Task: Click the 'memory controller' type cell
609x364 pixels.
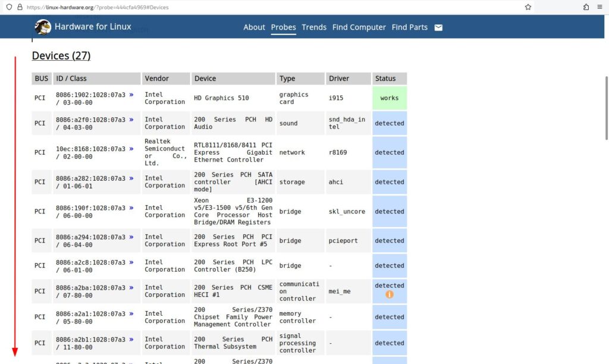Action: [300, 317]
